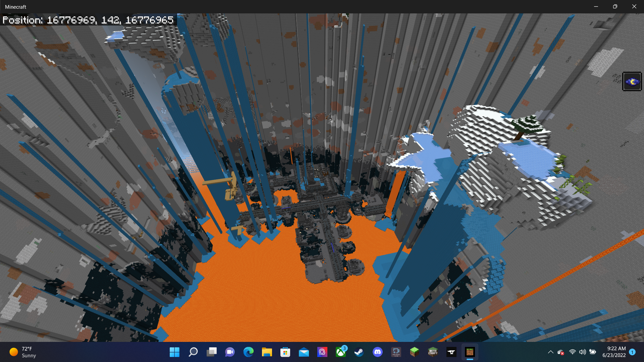
Task: Open Discord from the taskbar
Action: tap(378, 352)
